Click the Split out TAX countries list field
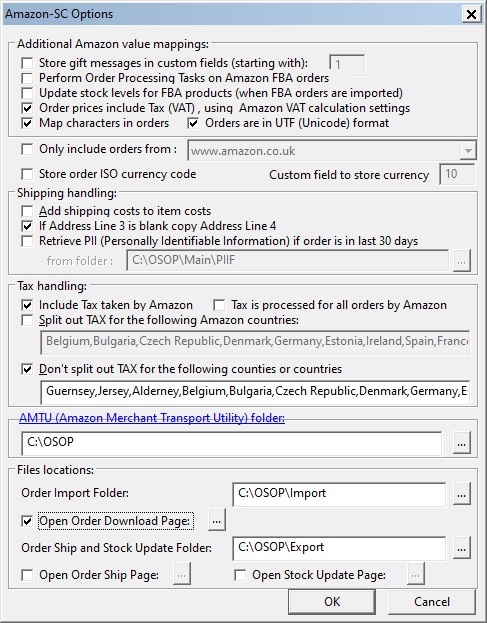 pyautogui.click(x=255, y=342)
